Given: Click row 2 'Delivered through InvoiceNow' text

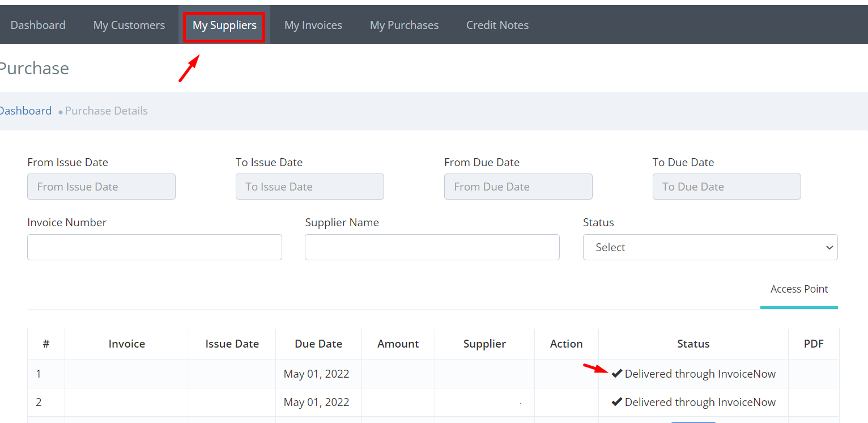Looking at the screenshot, I should pos(700,402).
